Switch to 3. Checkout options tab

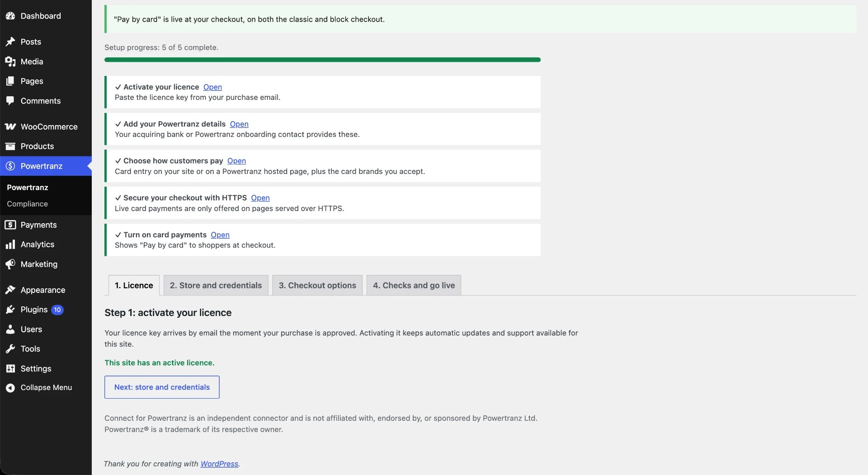pyautogui.click(x=317, y=285)
